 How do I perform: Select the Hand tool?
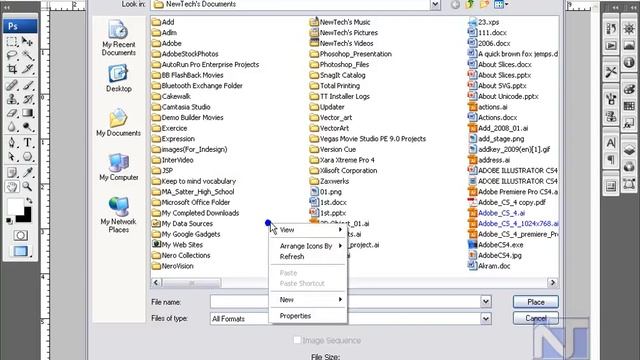tap(12, 187)
